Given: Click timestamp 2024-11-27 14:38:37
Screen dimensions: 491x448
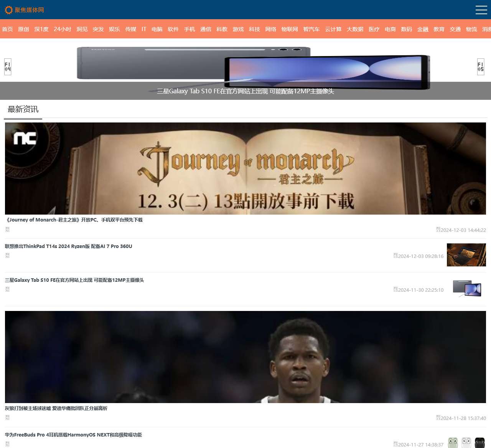Looking at the screenshot, I should (x=421, y=445).
